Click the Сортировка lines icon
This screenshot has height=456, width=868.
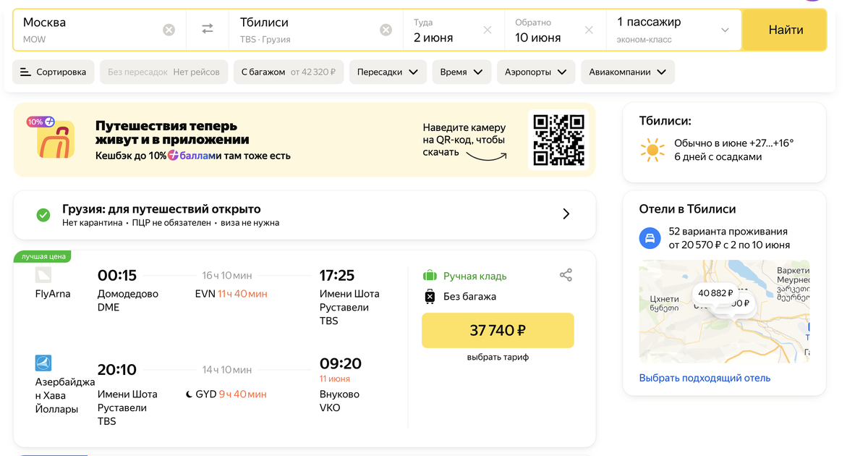click(25, 72)
